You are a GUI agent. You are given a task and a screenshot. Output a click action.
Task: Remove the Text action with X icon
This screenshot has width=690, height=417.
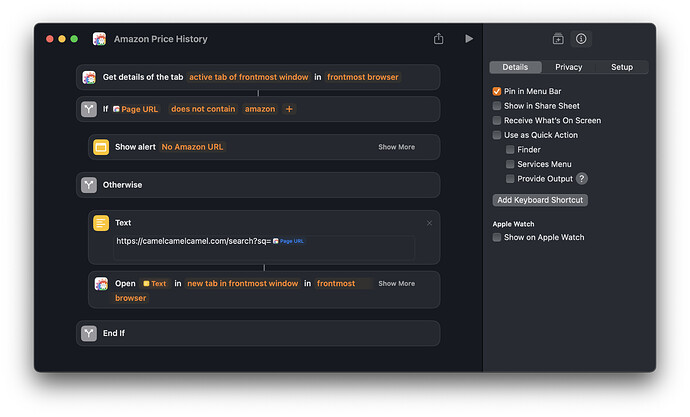coord(429,223)
